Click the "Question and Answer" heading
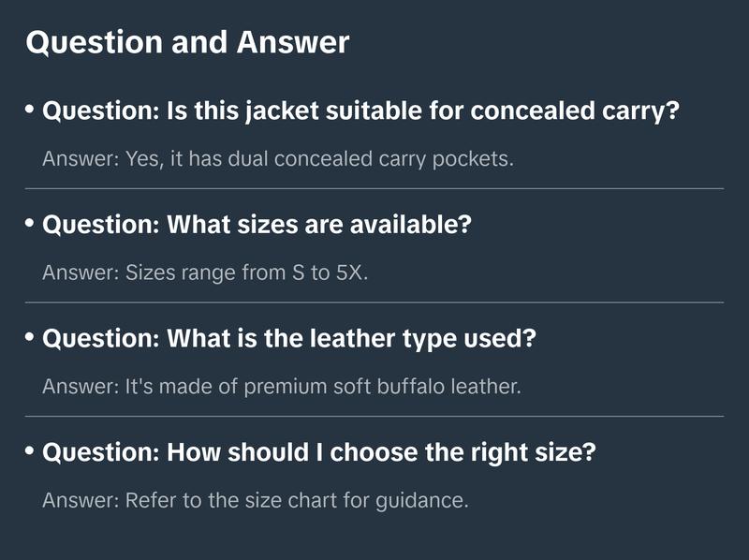749x560 pixels. (x=187, y=42)
